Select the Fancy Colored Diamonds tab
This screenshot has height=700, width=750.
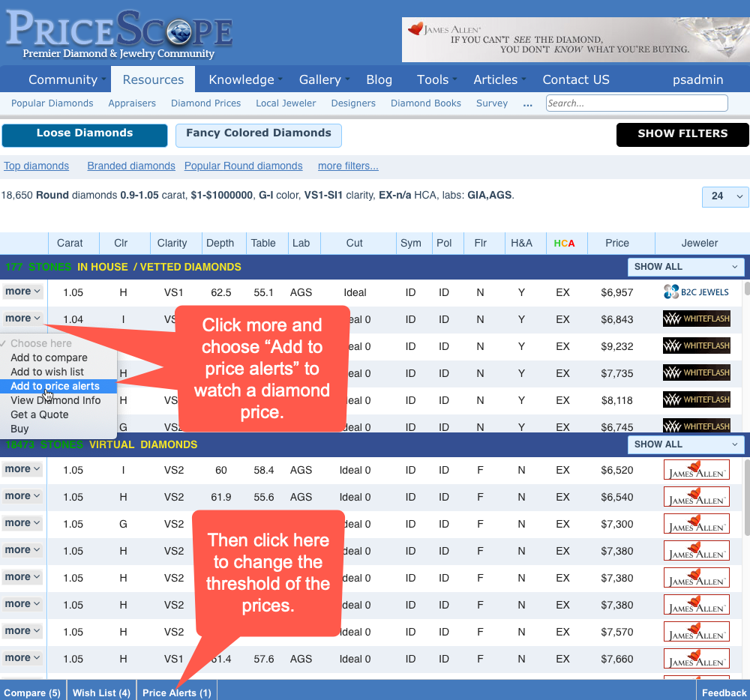pyautogui.click(x=258, y=135)
